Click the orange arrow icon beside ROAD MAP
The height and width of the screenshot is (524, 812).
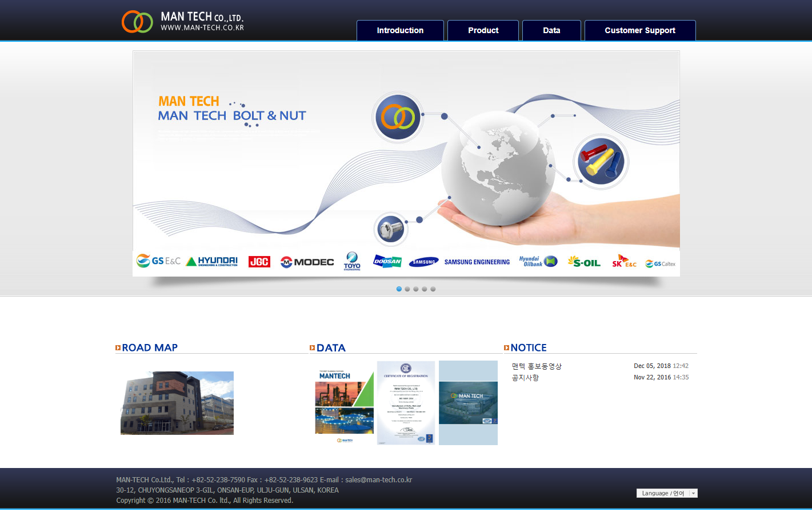click(118, 347)
